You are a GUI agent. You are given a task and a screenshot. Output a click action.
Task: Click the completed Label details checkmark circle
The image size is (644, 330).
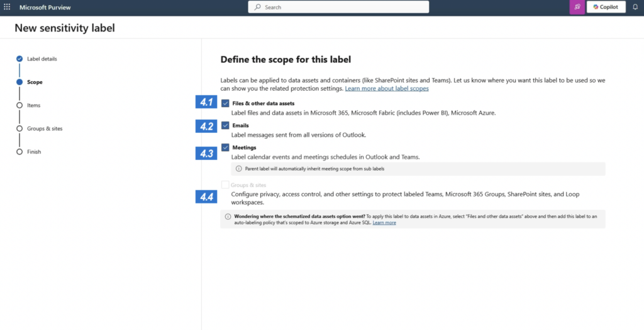(x=19, y=59)
